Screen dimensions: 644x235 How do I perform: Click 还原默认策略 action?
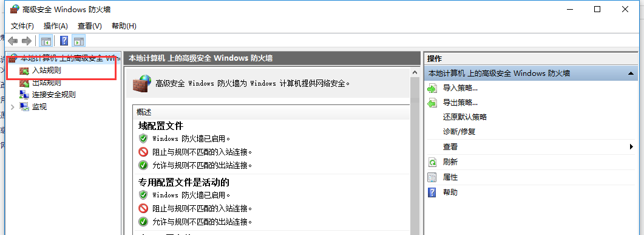pyautogui.click(x=464, y=117)
